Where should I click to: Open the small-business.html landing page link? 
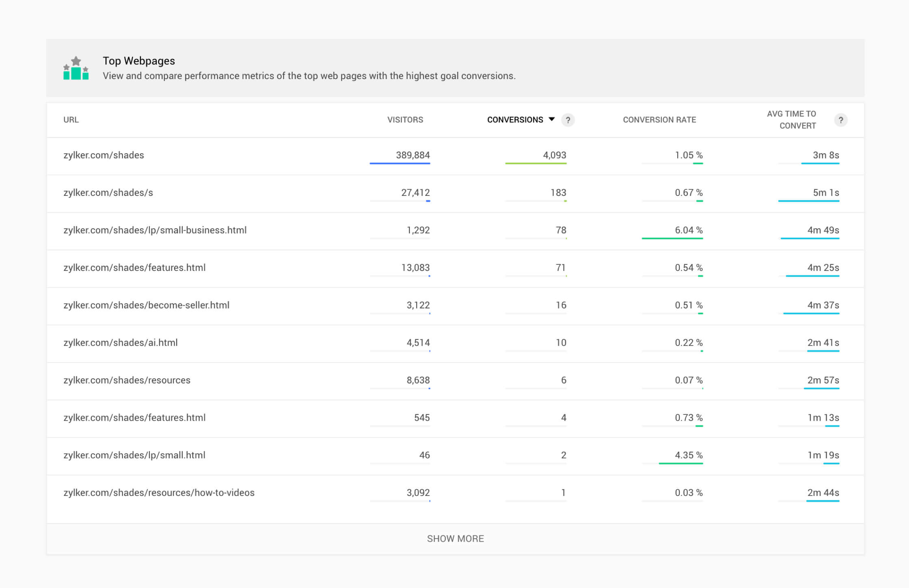pos(155,230)
